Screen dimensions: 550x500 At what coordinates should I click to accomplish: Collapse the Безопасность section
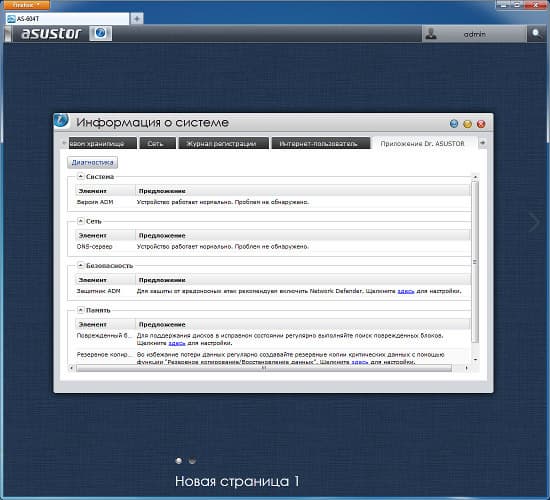click(80, 265)
